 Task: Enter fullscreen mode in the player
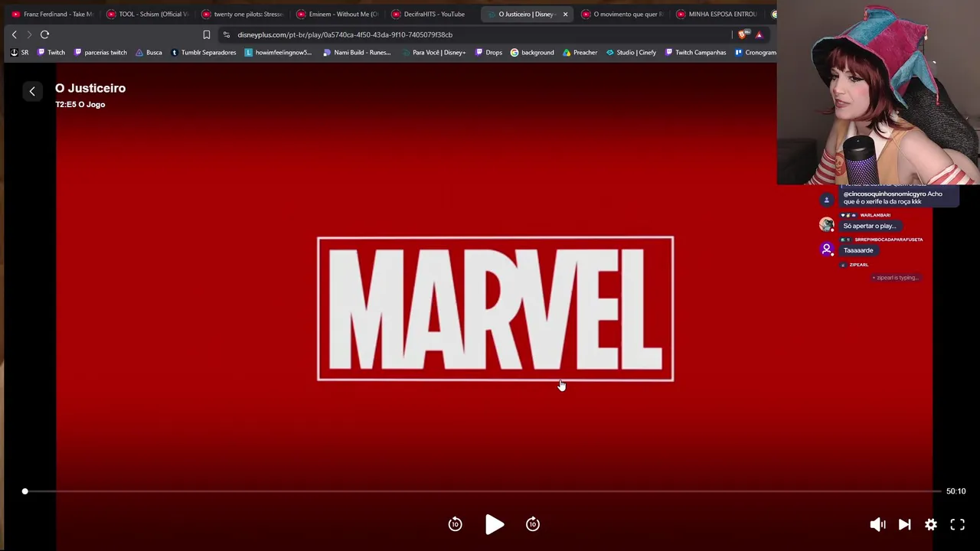958,524
